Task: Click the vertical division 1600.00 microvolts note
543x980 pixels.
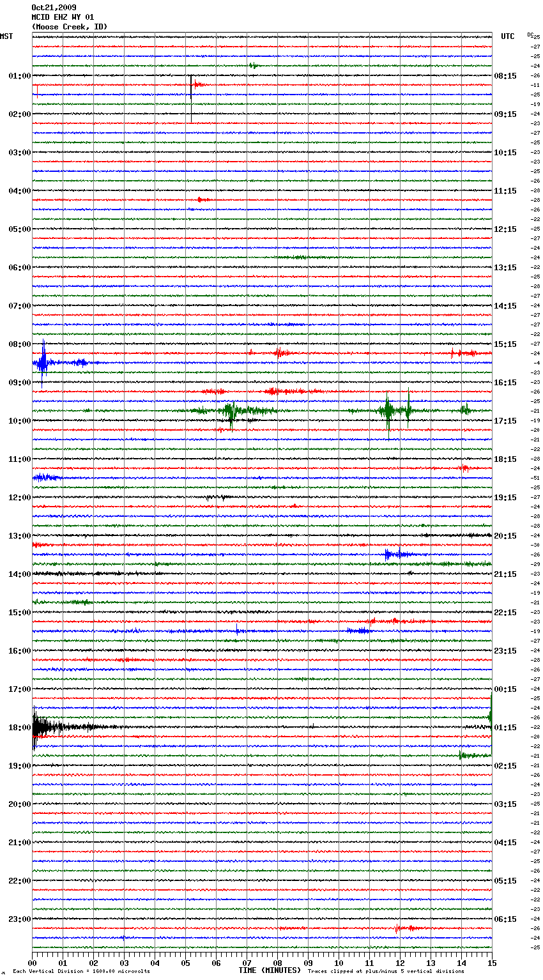Action: (81, 971)
